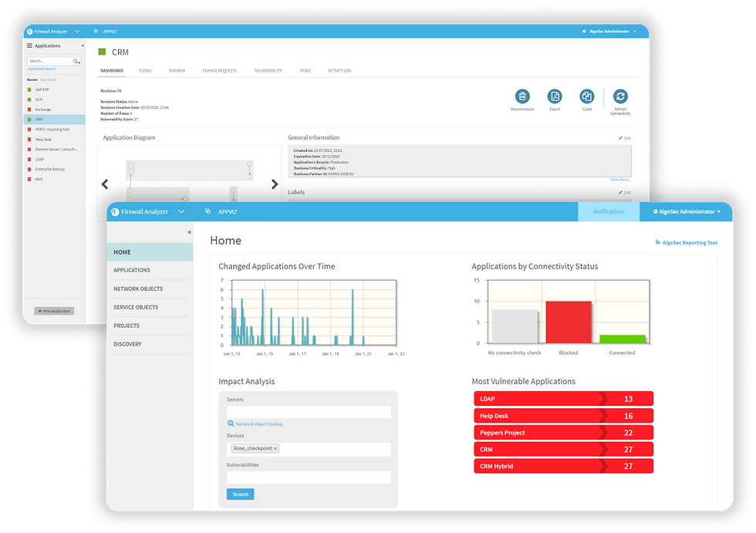The image size is (756, 533).
Task: Open the Notifications header button
Action: (x=609, y=211)
